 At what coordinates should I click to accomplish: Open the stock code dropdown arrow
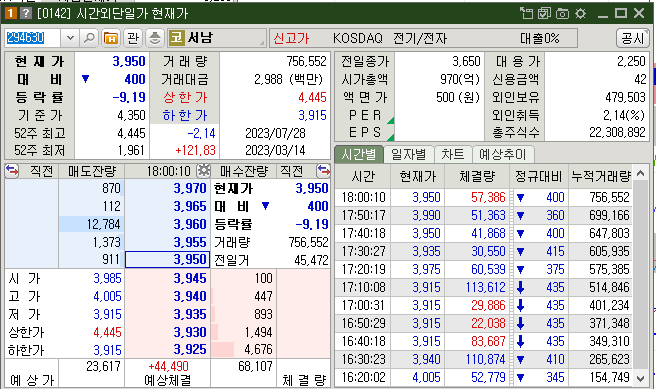tap(70, 38)
